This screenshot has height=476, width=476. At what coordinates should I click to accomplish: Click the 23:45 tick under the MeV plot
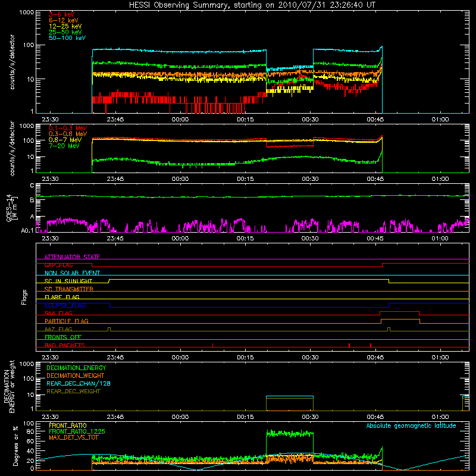[115, 179]
